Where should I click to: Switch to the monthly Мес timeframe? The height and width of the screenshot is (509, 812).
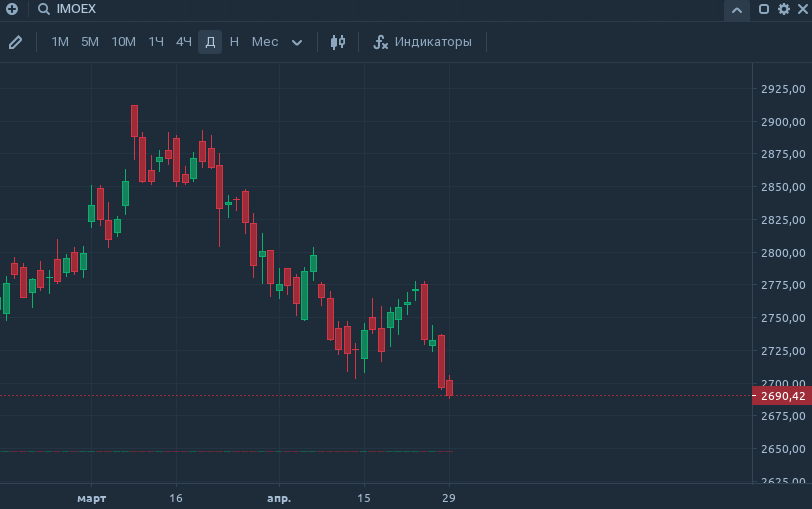[x=265, y=42]
